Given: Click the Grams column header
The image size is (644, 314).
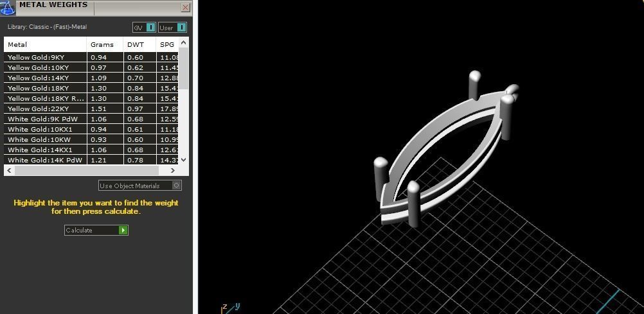Looking at the screenshot, I should [x=105, y=44].
